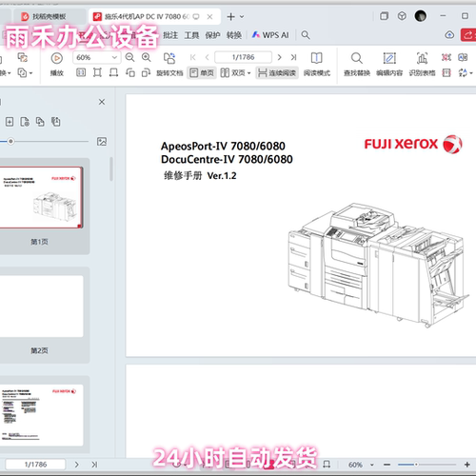Rotate document clockwise icon
The image size is (476, 476).
tap(146, 73)
